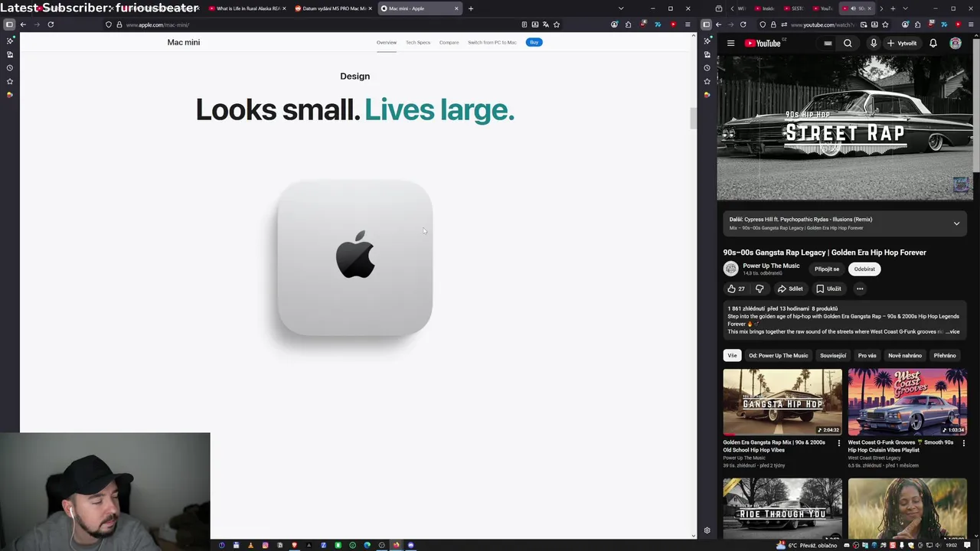Click Vytvořit create button on YouTube
980x551 pixels.
(x=902, y=44)
